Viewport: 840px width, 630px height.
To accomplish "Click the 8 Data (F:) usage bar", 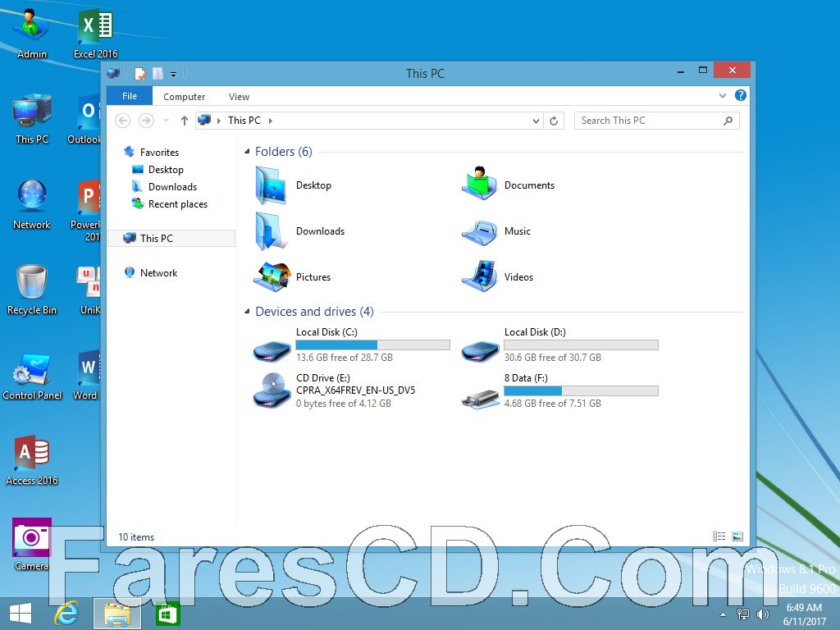I will click(582, 391).
